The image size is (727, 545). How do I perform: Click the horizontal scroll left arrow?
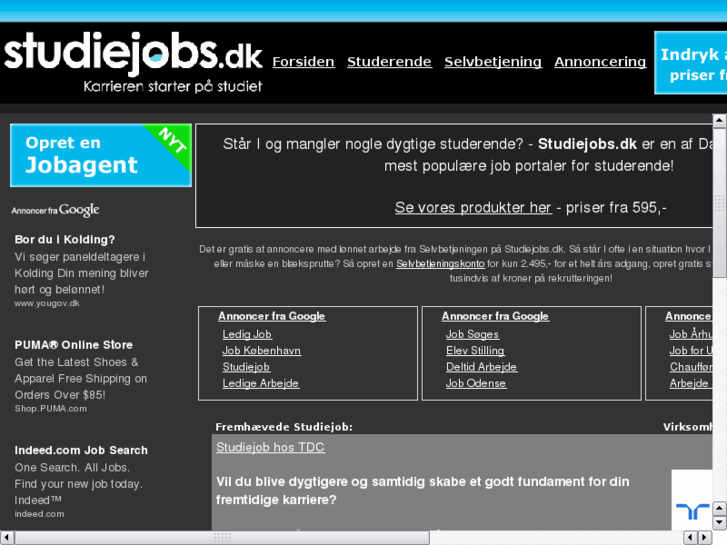pos(6,538)
